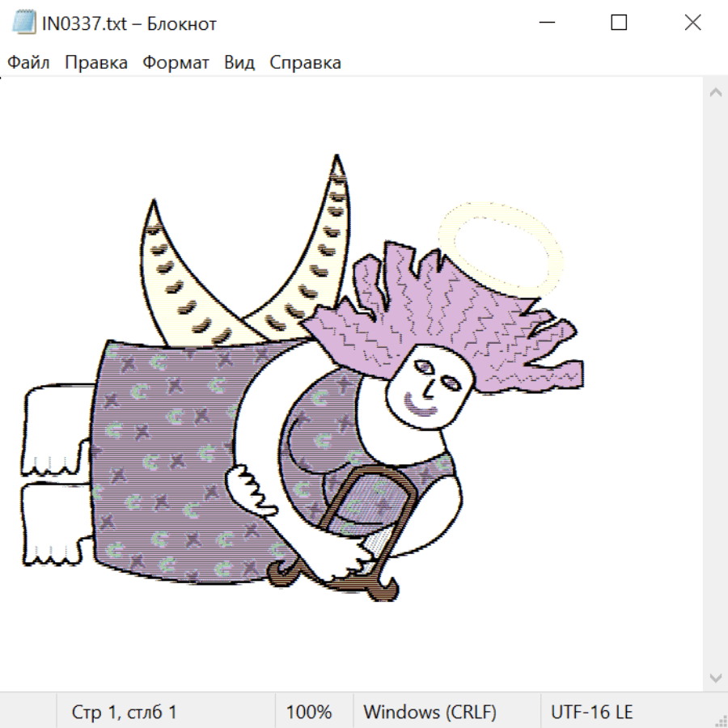This screenshot has height=728, width=728.
Task: Click the scroll down arrow
Action: (715, 677)
